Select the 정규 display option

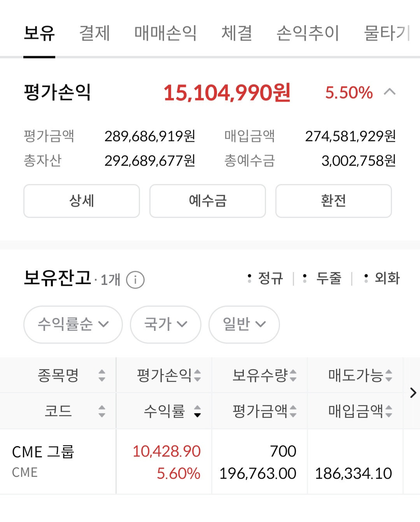pos(266,278)
